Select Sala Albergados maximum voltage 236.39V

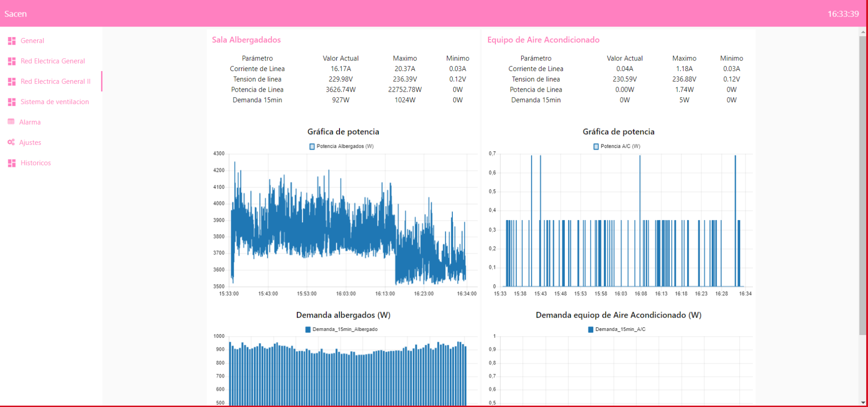[405, 79]
